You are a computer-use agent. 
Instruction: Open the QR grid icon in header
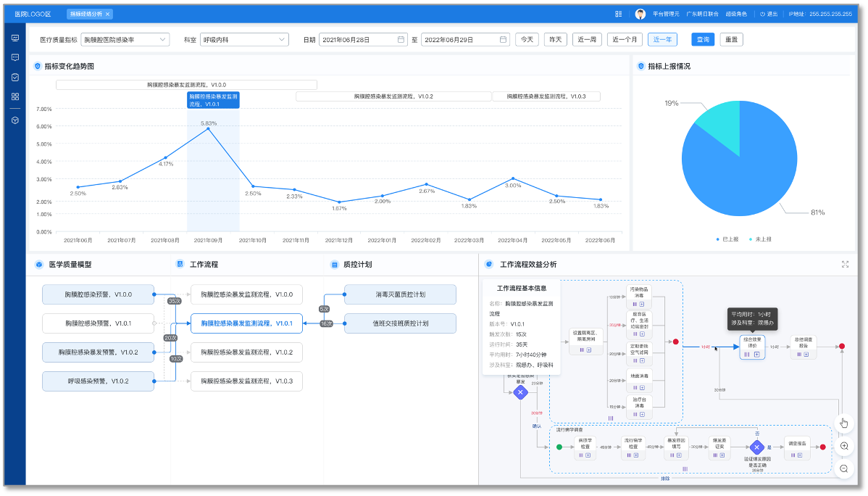[618, 14]
